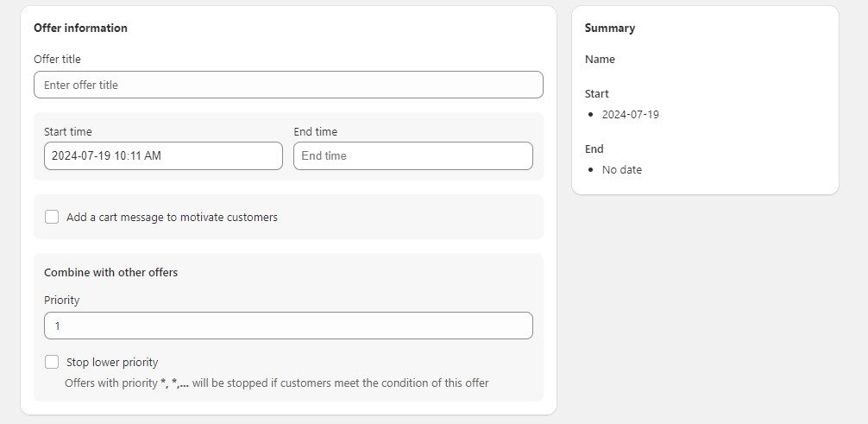The width and height of the screenshot is (868, 424).
Task: Click the "End time" label above the field
Action: point(315,132)
